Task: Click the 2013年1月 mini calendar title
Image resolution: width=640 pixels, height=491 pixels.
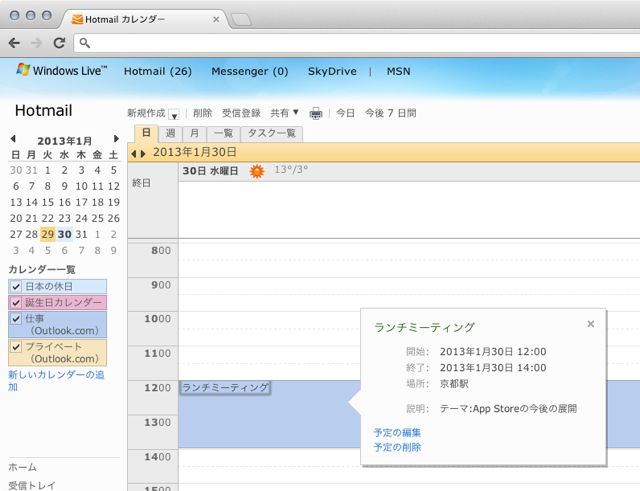Action: click(64, 141)
